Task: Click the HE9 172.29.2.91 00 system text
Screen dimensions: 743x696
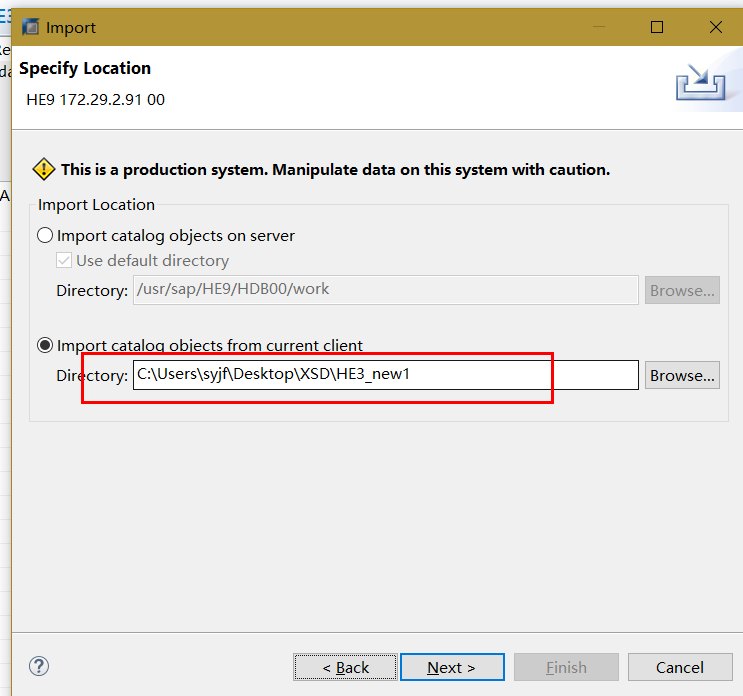Action: pyautogui.click(x=96, y=99)
